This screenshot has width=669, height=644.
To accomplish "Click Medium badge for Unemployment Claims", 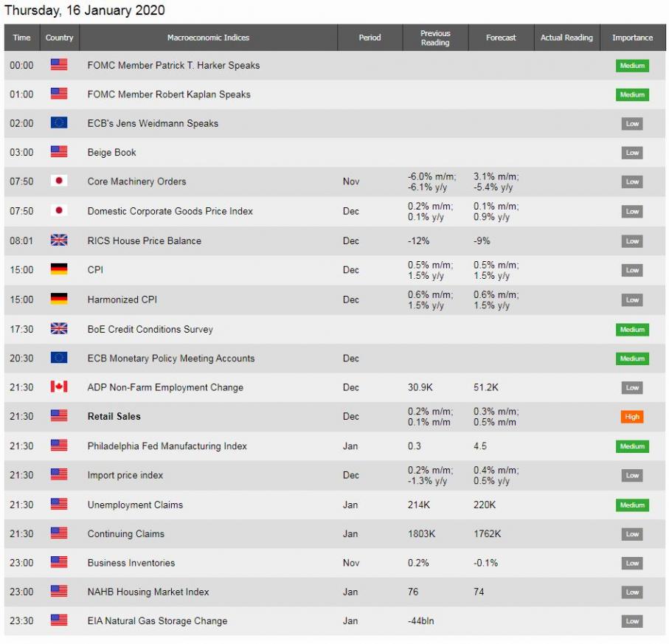I will tap(632, 505).
